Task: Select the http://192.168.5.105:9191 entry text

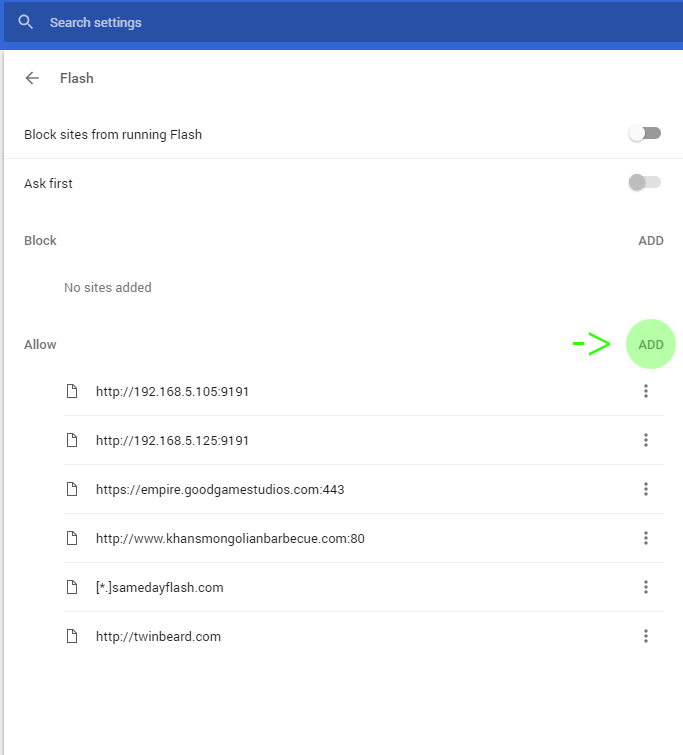Action: click(172, 391)
